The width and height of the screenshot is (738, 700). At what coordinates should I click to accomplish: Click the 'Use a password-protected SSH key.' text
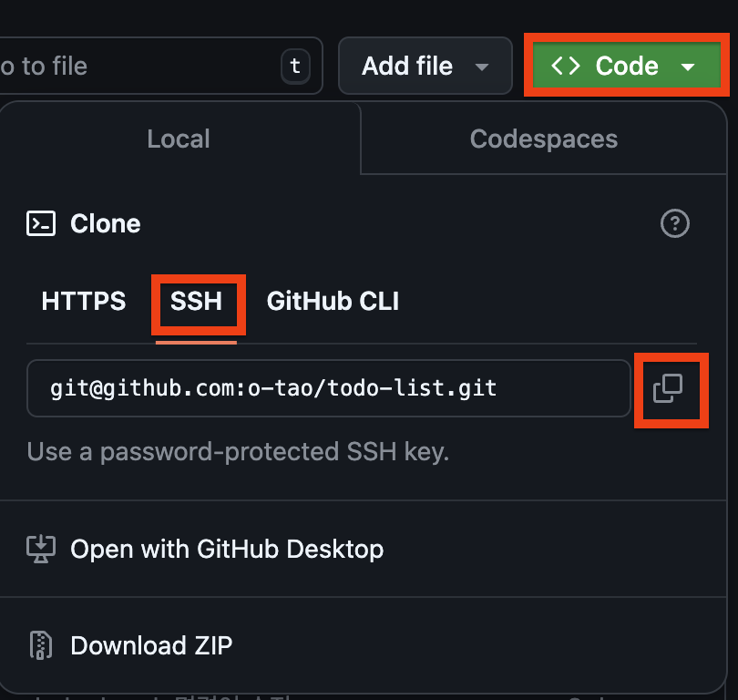pyautogui.click(x=238, y=452)
